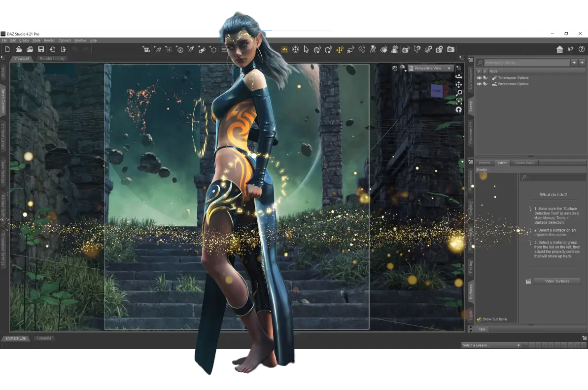This screenshot has height=390, width=588.
Task: Open the Select a Lesson dropdown
Action: [x=491, y=345]
